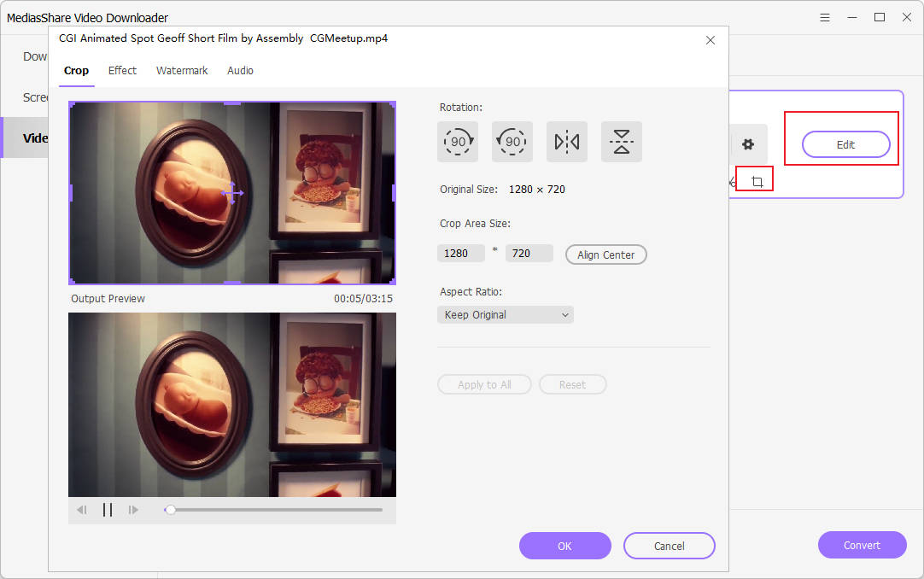Click the playback progress slider handle

click(x=170, y=510)
